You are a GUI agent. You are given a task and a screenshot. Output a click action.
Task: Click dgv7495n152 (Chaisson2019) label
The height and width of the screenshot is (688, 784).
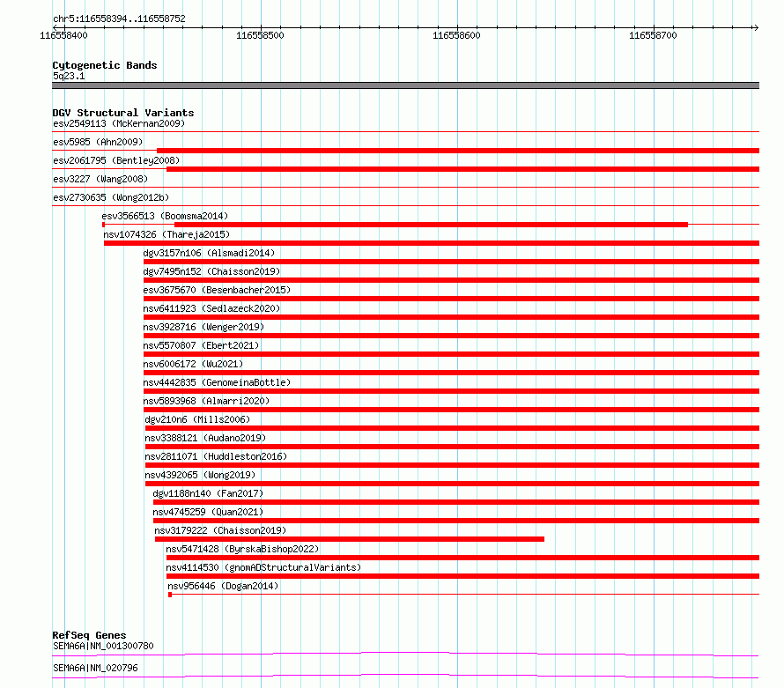[211, 271]
